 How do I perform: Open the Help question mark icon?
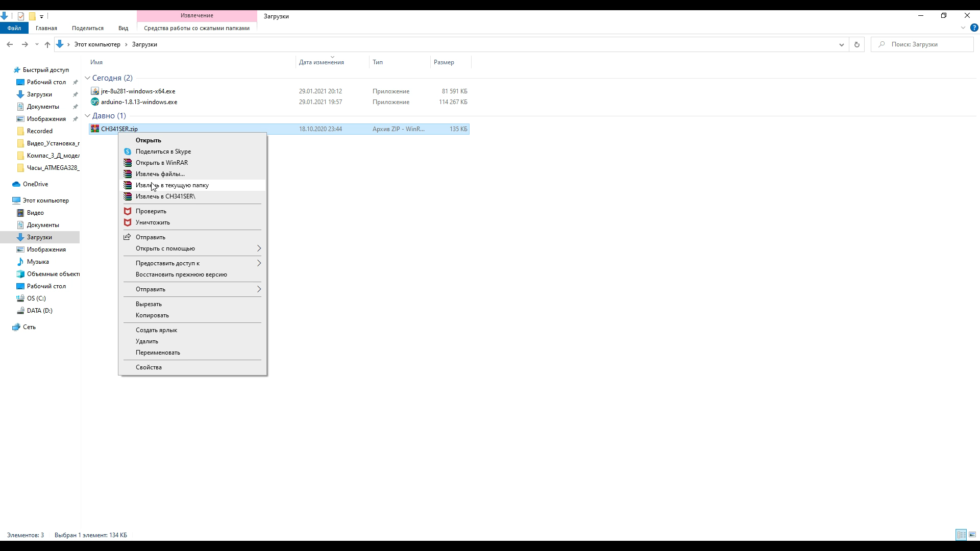974,28
